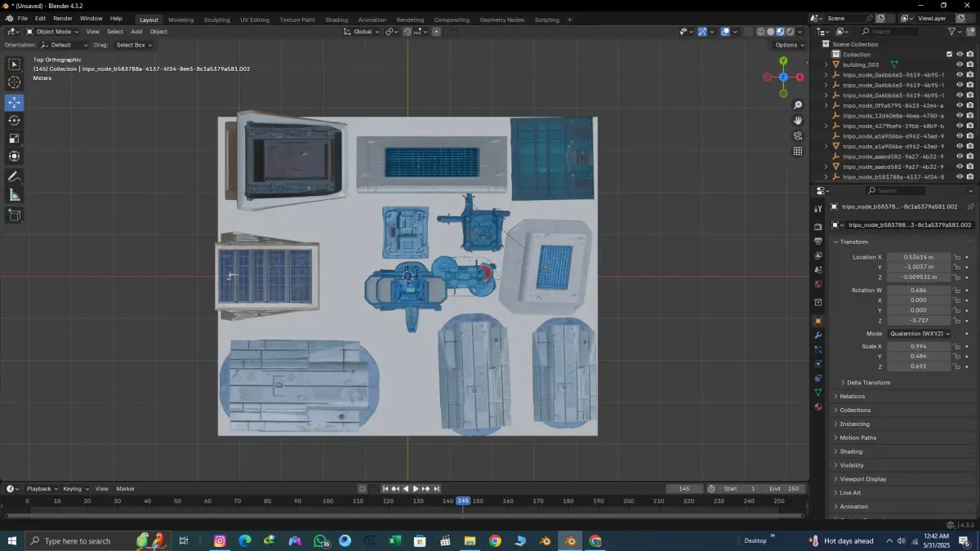The height and width of the screenshot is (551, 980).
Task: Select the Move tool in toolbar
Action: pos(14,102)
